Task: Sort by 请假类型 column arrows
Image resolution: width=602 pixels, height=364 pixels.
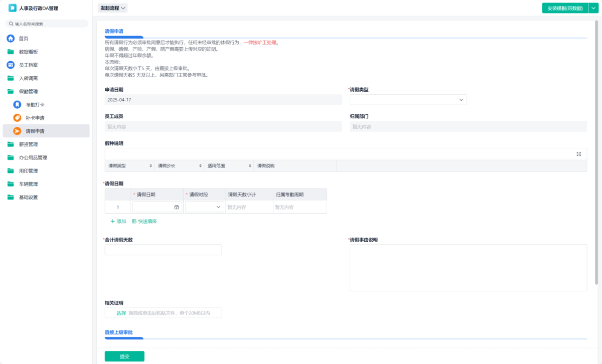Action: click(x=151, y=166)
